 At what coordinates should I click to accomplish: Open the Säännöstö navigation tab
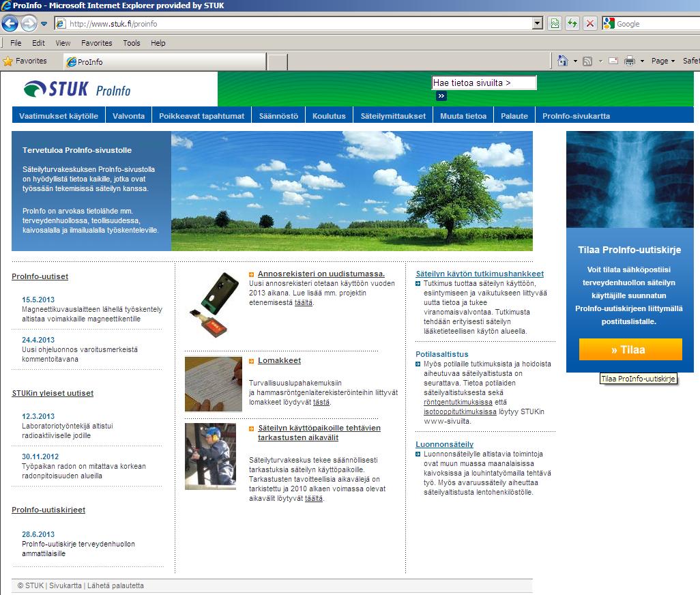tap(278, 116)
